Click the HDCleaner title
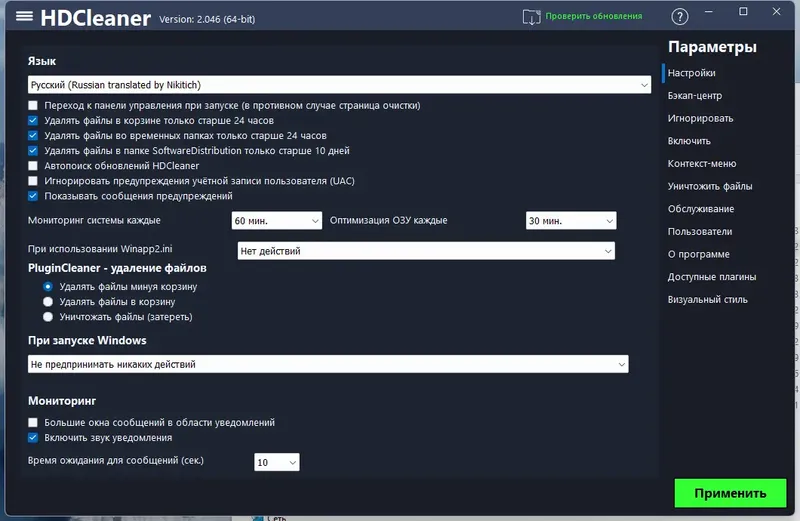 tap(95, 18)
